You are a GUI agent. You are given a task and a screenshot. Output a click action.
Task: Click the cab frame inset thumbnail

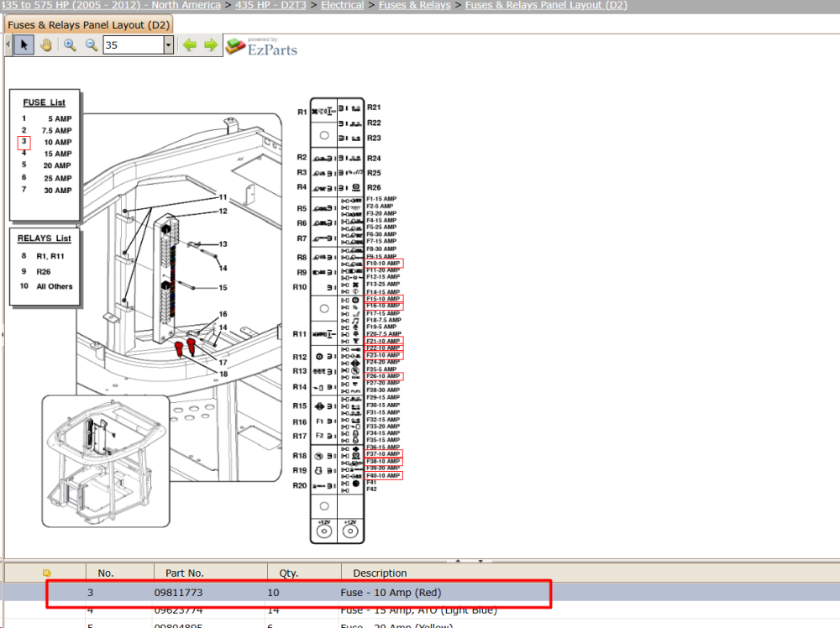click(x=106, y=461)
